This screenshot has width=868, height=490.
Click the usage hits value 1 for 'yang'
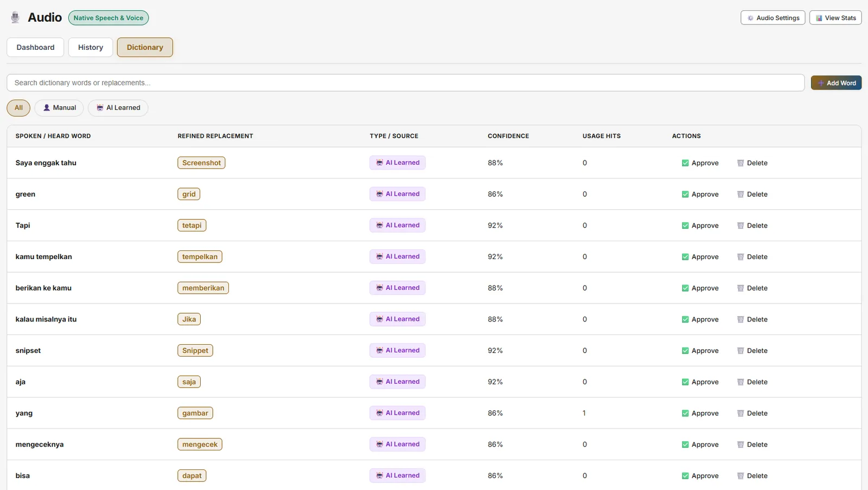click(x=584, y=413)
